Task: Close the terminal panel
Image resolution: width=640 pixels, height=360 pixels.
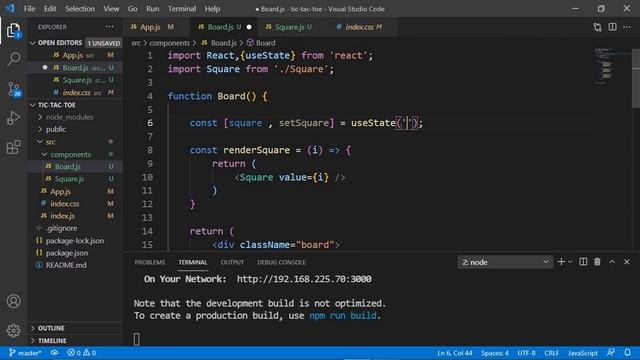Action: point(627,262)
